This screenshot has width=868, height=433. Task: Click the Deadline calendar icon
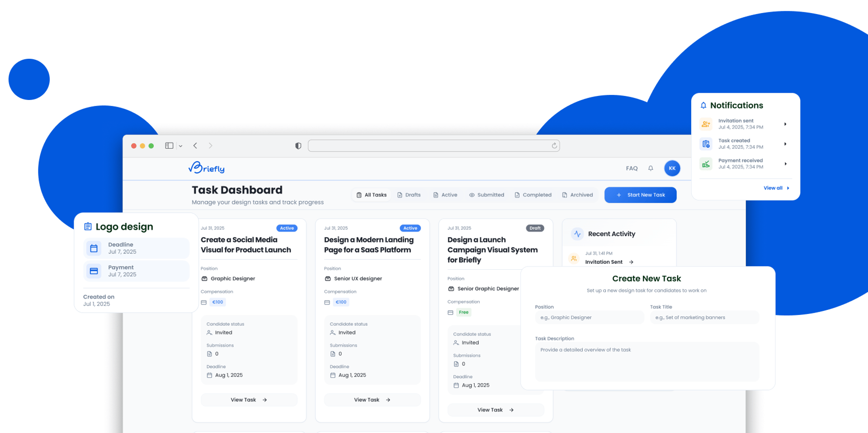[x=94, y=248]
